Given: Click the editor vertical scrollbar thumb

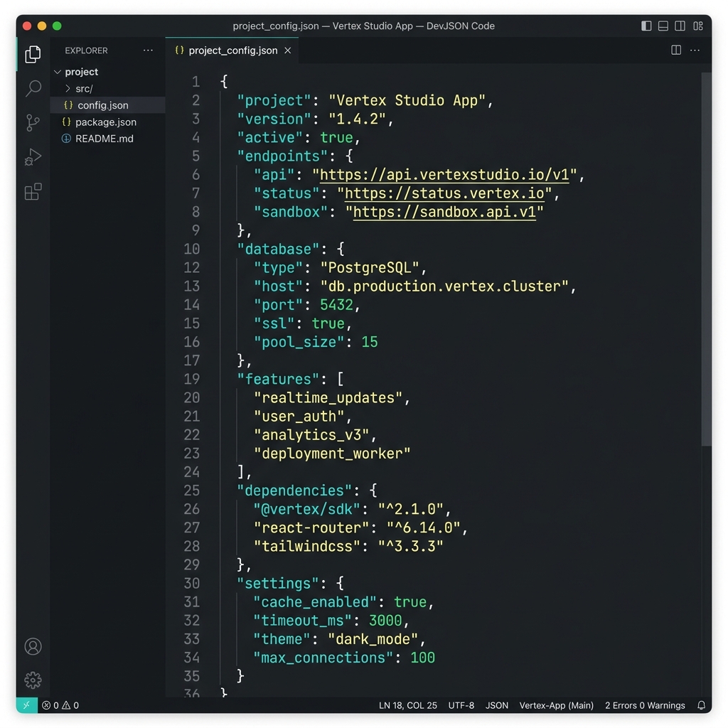Looking at the screenshot, I should pos(706,259).
